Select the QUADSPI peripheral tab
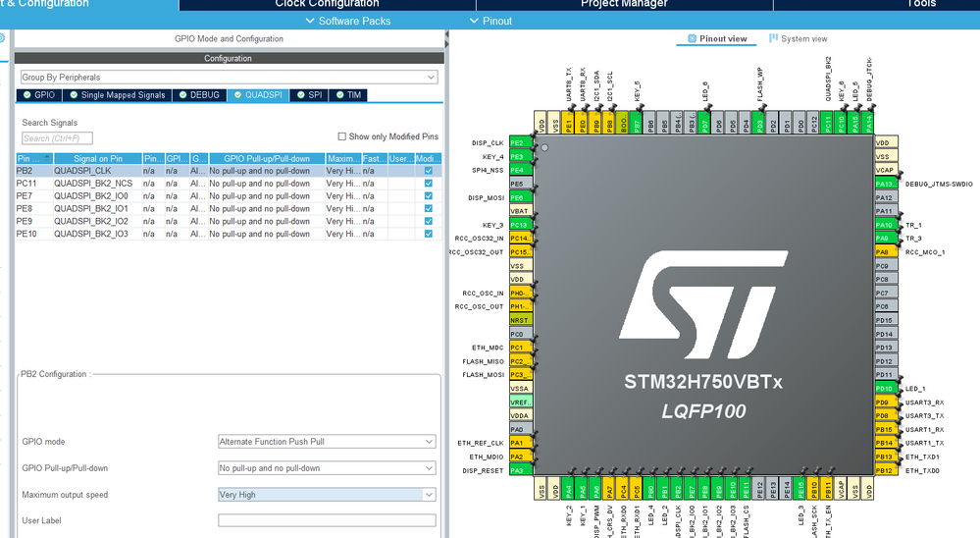980x538 pixels. pyautogui.click(x=257, y=95)
